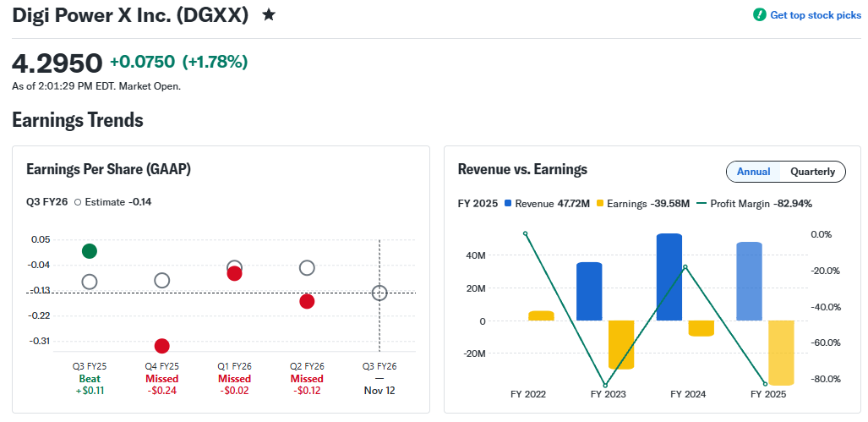Click the 4.2950 stock price
This screenshot has width=868, height=422.
point(57,63)
